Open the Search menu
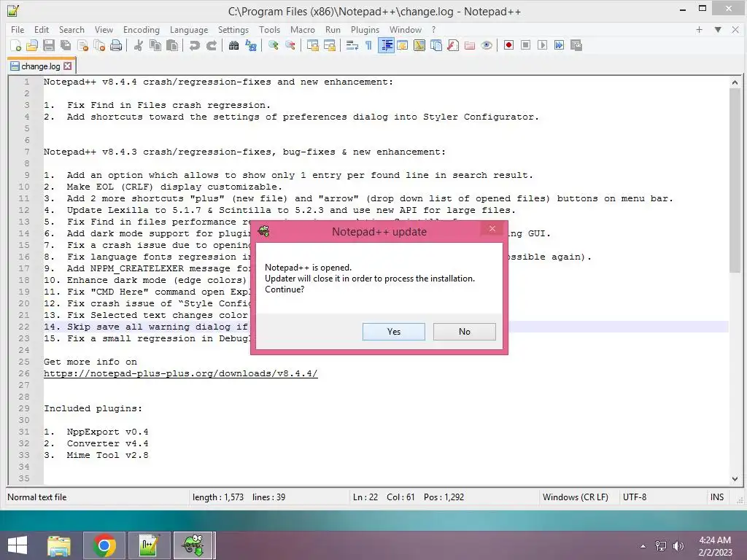The height and width of the screenshot is (560, 747). click(71, 29)
